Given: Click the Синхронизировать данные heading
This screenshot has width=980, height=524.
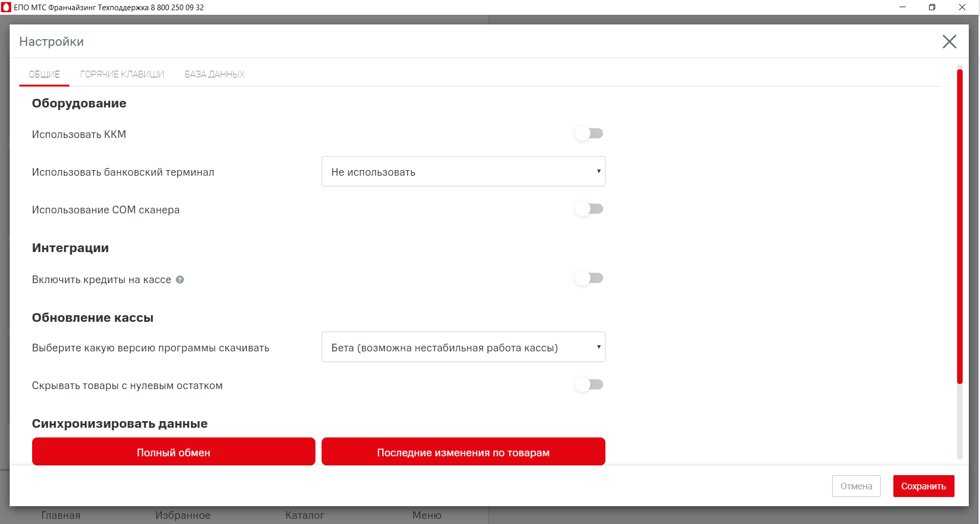Looking at the screenshot, I should click(x=120, y=424).
